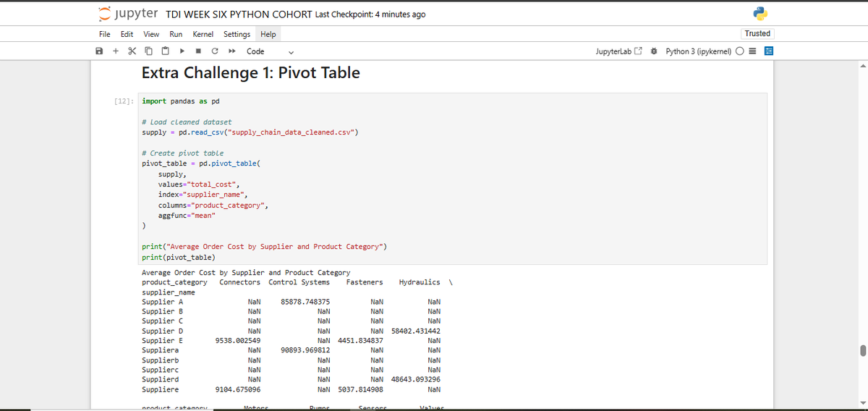Open the File menu
Image resolution: width=868 pixels, height=411 pixels.
click(105, 34)
